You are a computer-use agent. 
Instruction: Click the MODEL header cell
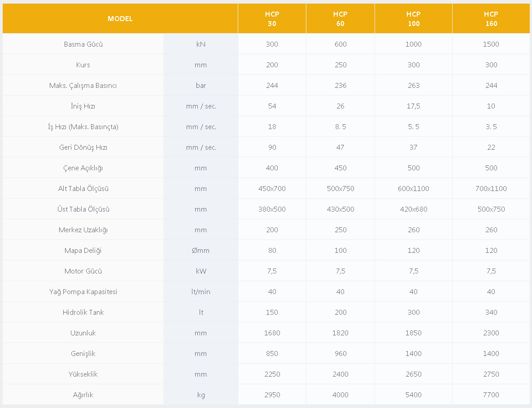120,19
